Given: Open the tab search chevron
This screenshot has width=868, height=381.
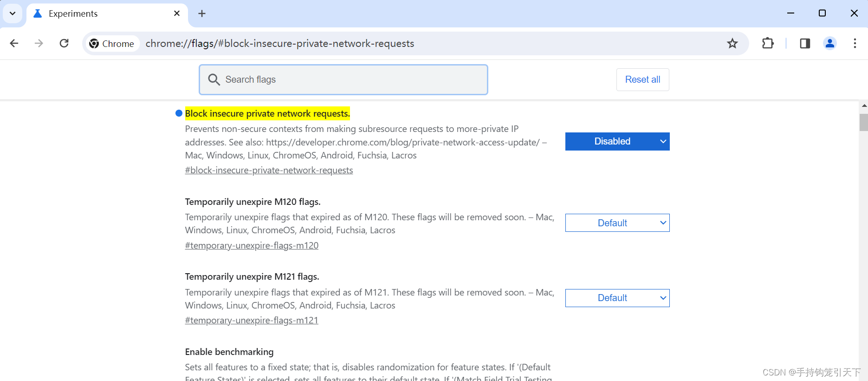Looking at the screenshot, I should [13, 13].
